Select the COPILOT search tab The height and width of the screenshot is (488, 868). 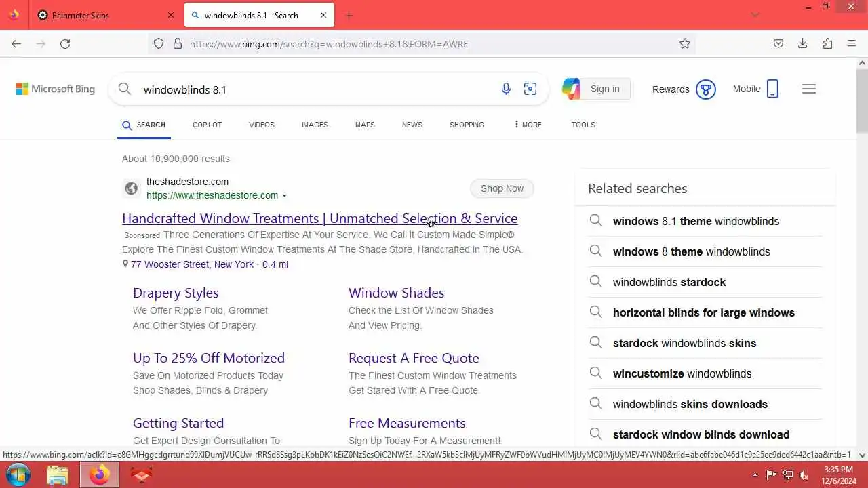point(207,125)
